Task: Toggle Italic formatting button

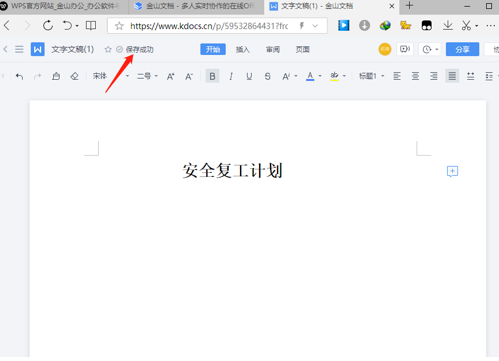Action: click(x=231, y=76)
